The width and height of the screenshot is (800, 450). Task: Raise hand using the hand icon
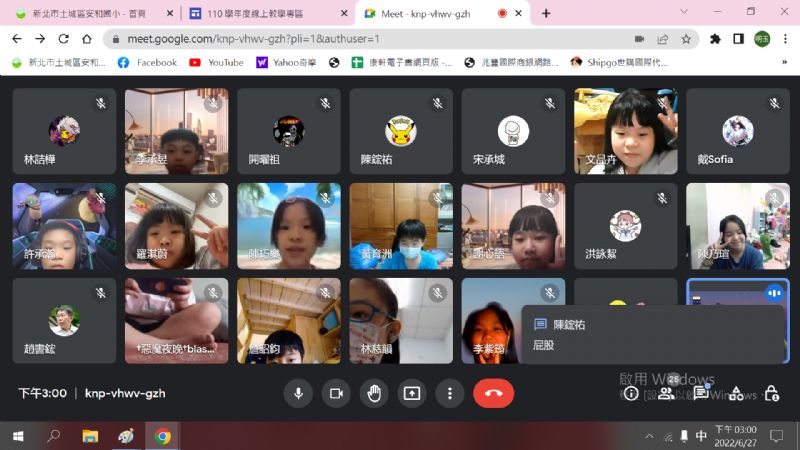coord(374,393)
